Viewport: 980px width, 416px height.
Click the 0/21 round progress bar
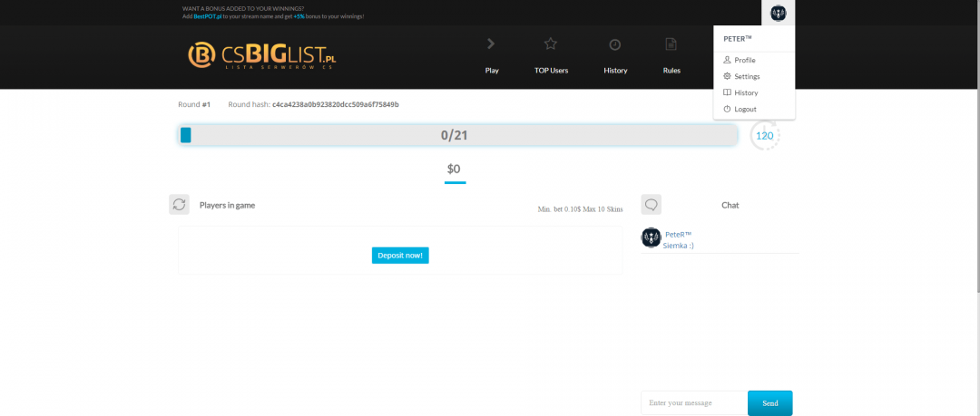tap(458, 135)
